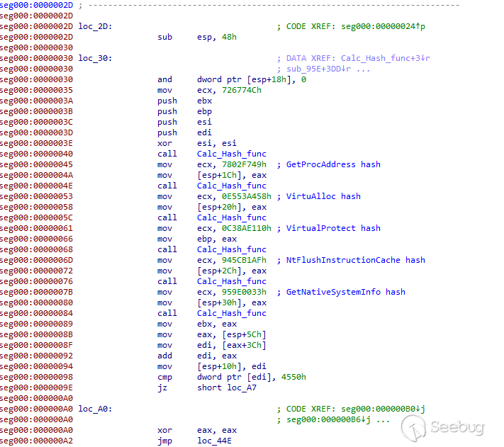504x447 pixels.
Task: Select constant 726774Ch
Action: point(242,90)
